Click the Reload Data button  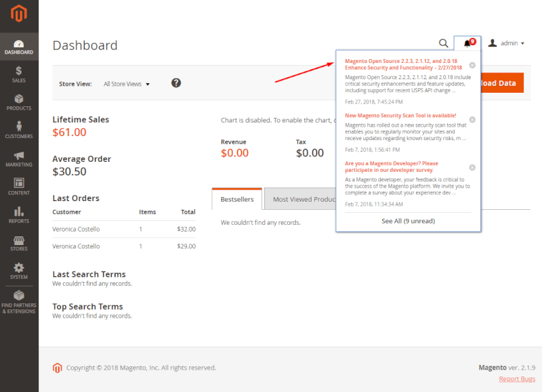point(502,83)
